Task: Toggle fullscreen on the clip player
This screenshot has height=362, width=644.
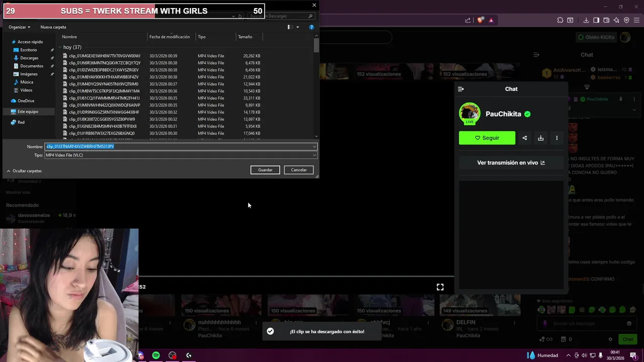Action: (440, 287)
